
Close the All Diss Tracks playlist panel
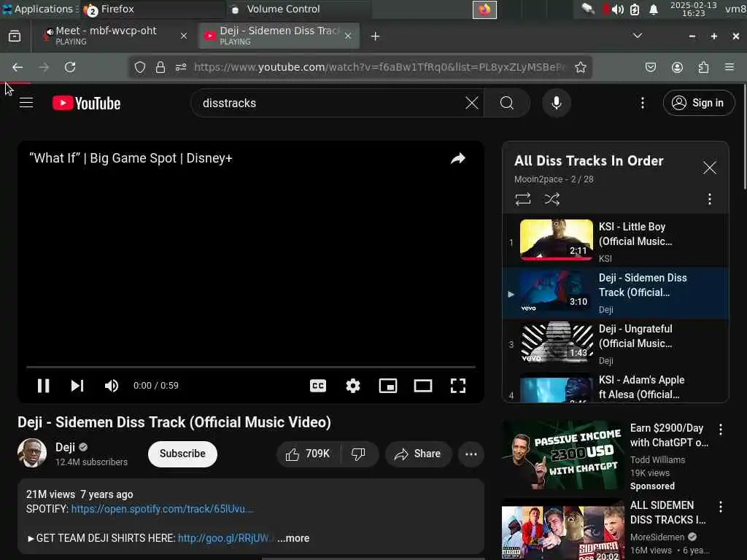(709, 167)
